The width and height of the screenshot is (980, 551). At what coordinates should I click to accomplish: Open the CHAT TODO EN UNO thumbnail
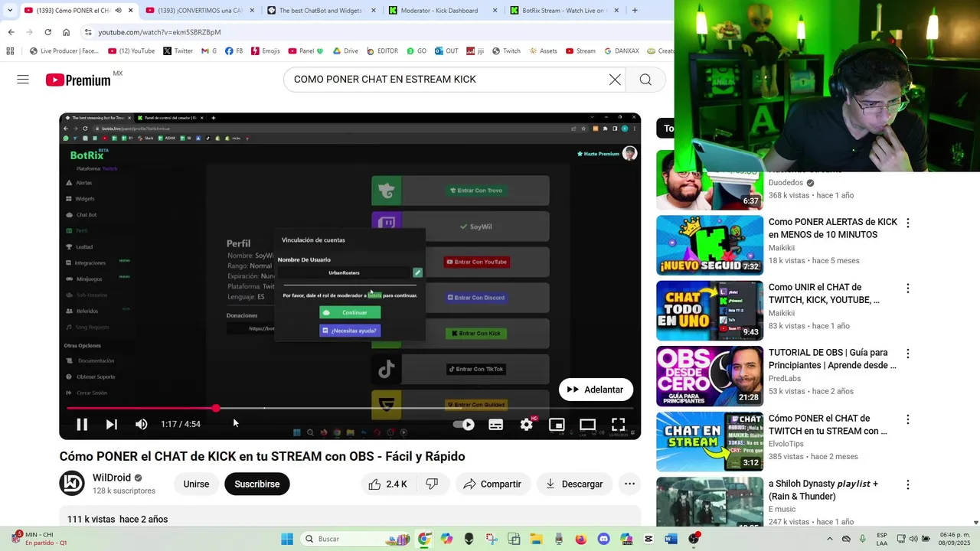click(710, 311)
